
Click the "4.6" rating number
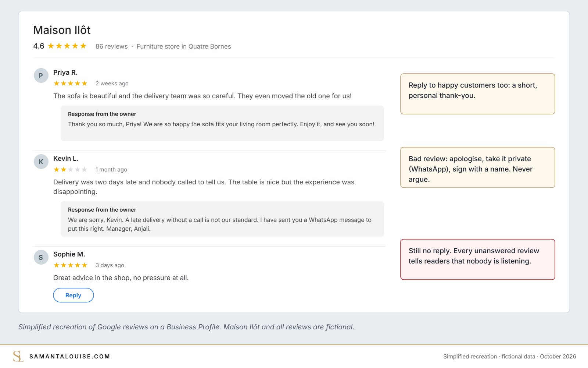point(39,46)
